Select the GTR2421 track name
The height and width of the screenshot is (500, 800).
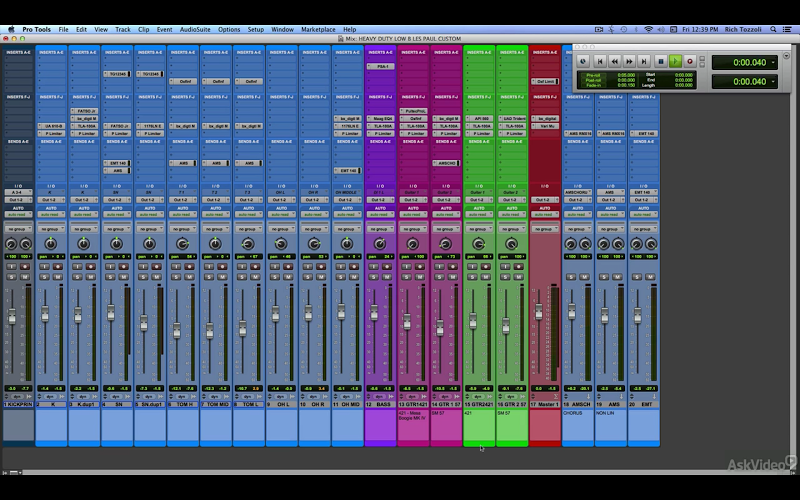coord(482,404)
